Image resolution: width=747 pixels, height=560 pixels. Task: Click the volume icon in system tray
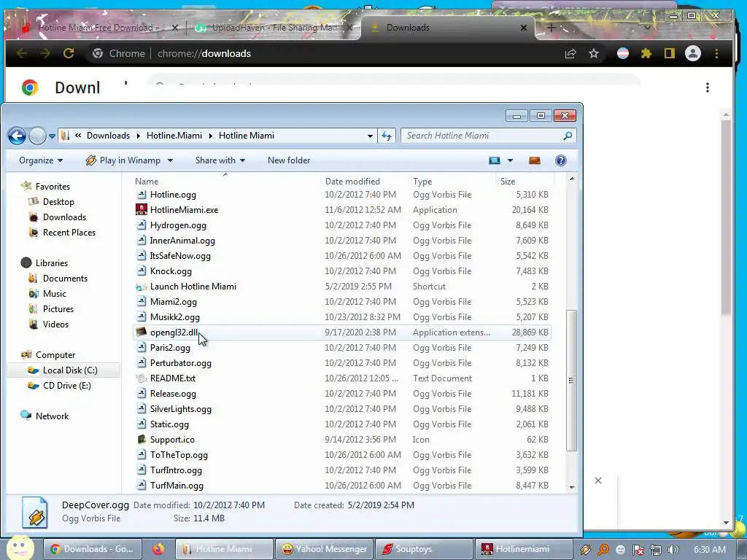673,550
